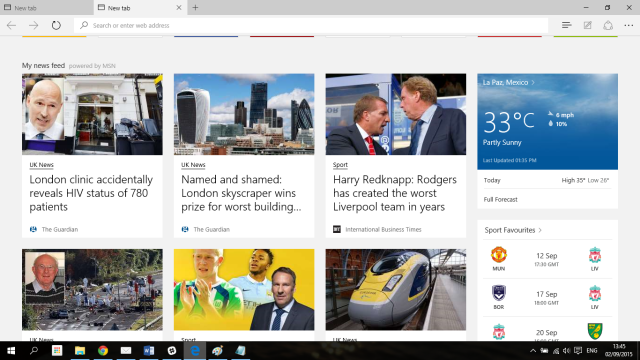Show hidden system tray icons arrow
This screenshot has height=360, width=640.
pos(533,351)
